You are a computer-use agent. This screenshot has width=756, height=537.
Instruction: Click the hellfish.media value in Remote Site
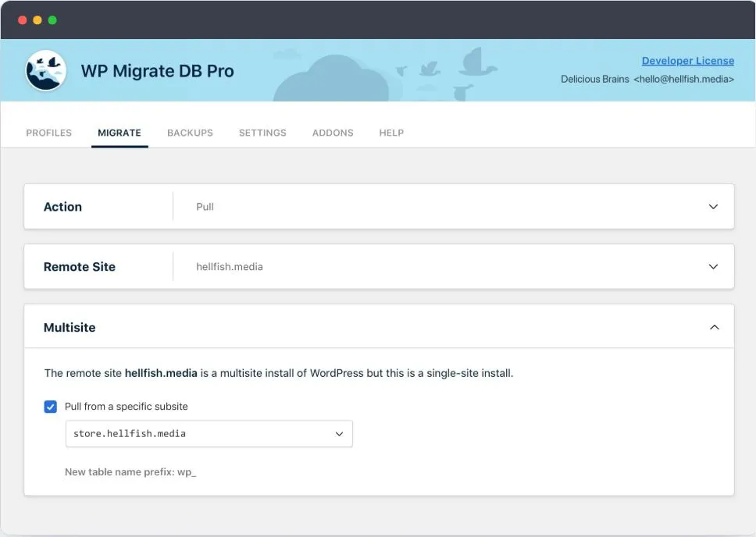tap(229, 266)
